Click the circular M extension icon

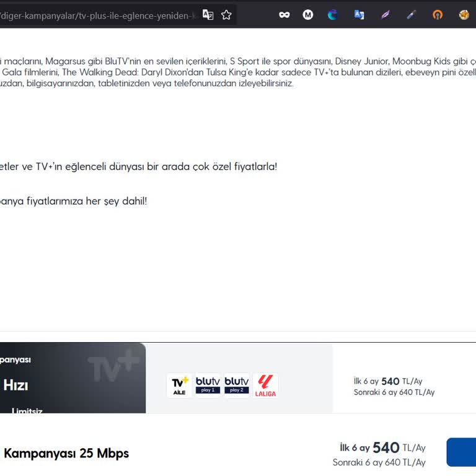[308, 15]
